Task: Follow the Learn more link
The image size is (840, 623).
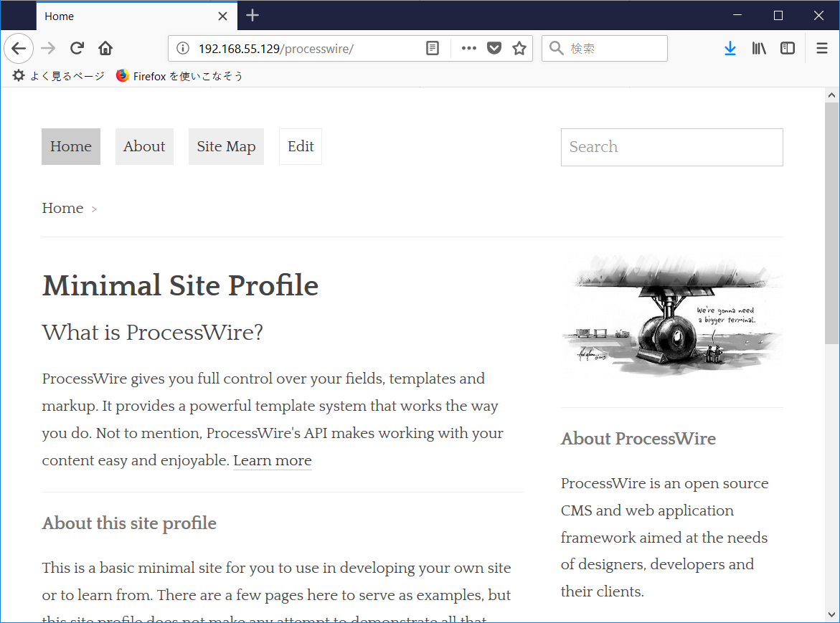Action: pyautogui.click(x=273, y=460)
